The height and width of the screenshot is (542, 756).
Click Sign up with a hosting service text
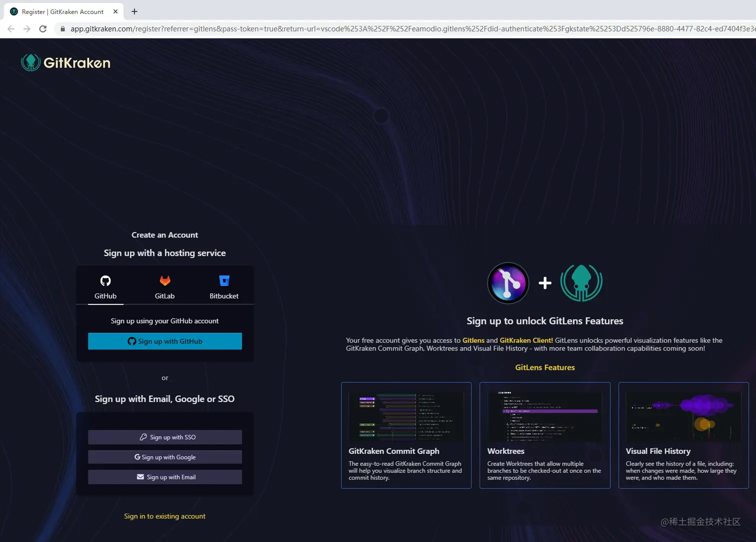pyautogui.click(x=164, y=253)
